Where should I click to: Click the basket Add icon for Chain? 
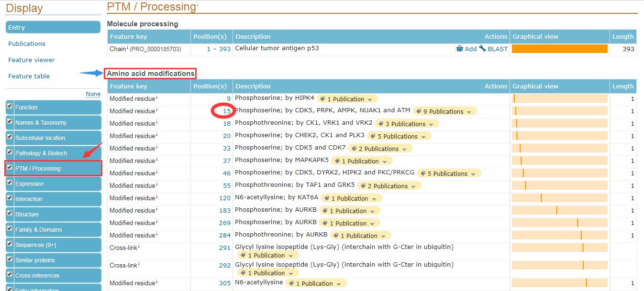[x=459, y=49]
